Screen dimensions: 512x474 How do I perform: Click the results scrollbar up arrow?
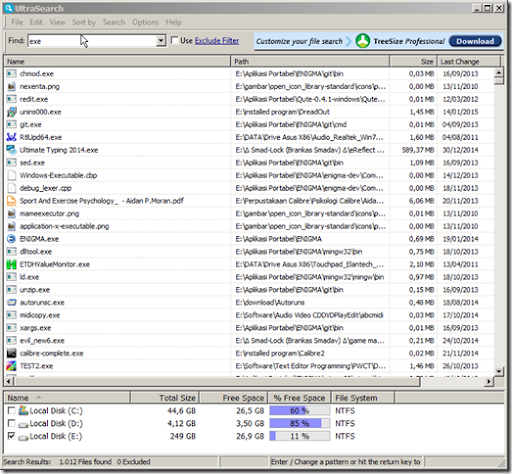tap(499, 72)
